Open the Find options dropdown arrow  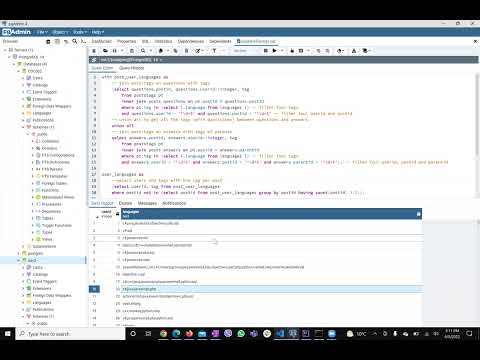point(151,51)
